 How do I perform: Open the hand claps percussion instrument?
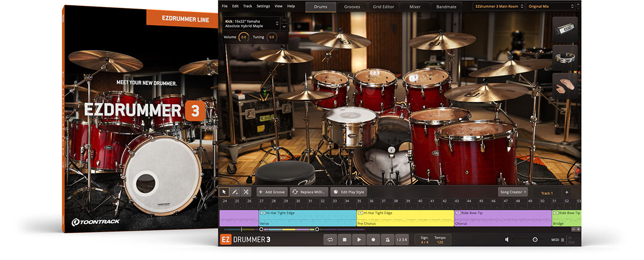pyautogui.click(x=565, y=86)
